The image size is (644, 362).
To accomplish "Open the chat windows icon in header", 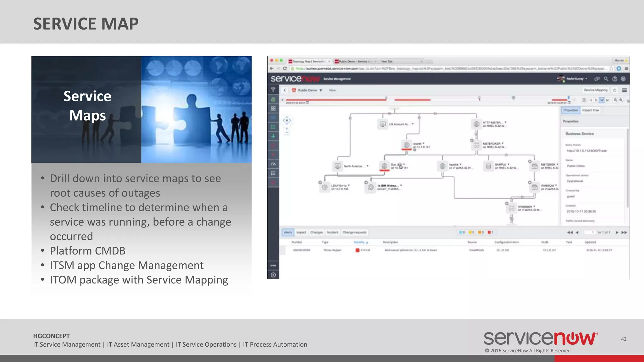I will coord(597,79).
